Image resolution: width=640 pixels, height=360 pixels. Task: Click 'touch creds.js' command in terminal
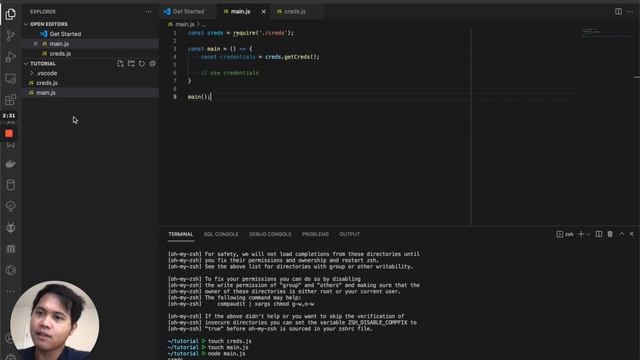(230, 341)
